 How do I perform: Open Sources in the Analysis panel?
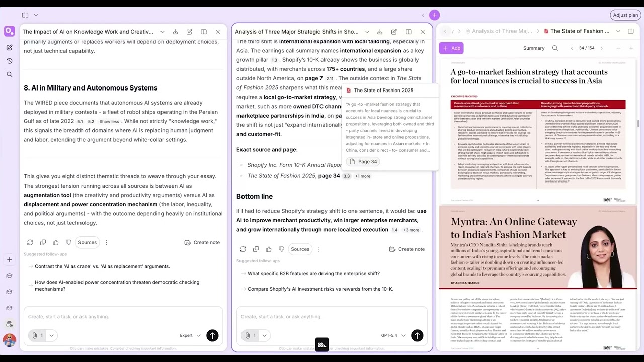pos(300,249)
